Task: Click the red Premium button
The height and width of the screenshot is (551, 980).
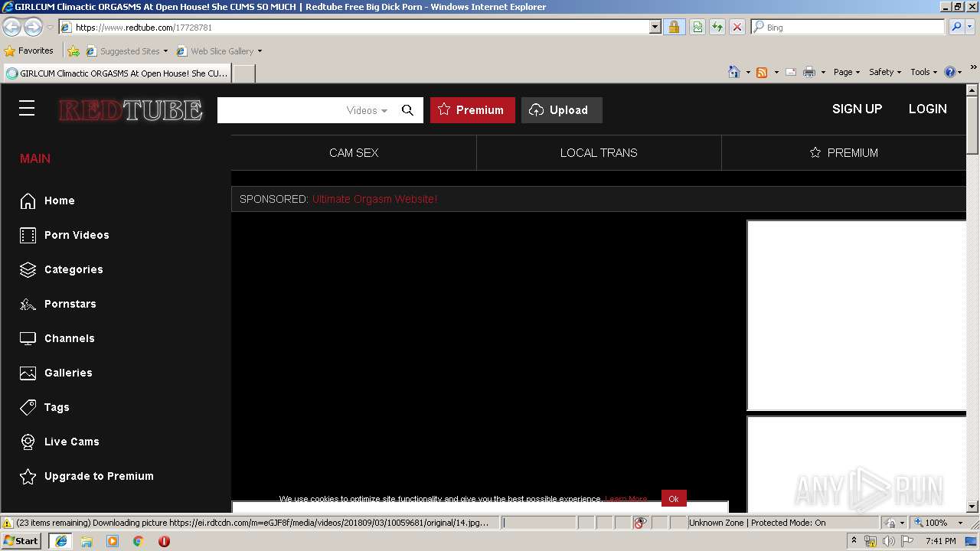Action: [472, 110]
